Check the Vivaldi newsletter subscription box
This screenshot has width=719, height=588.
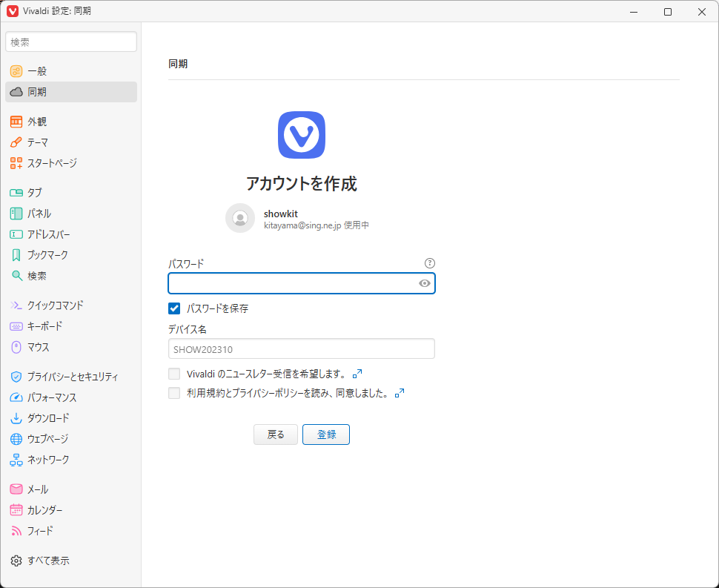[x=174, y=374]
